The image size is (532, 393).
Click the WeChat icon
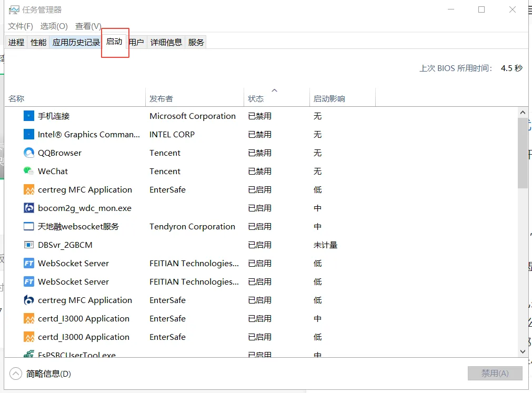coord(29,171)
